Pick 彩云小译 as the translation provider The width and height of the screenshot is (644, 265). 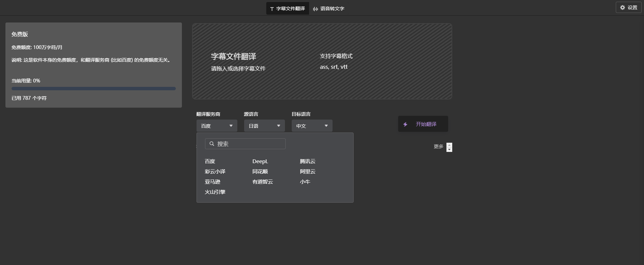[x=215, y=172]
